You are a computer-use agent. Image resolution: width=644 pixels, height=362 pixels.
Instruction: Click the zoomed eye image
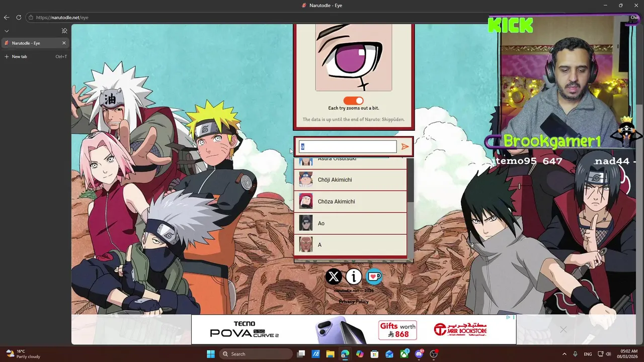pyautogui.click(x=353, y=57)
